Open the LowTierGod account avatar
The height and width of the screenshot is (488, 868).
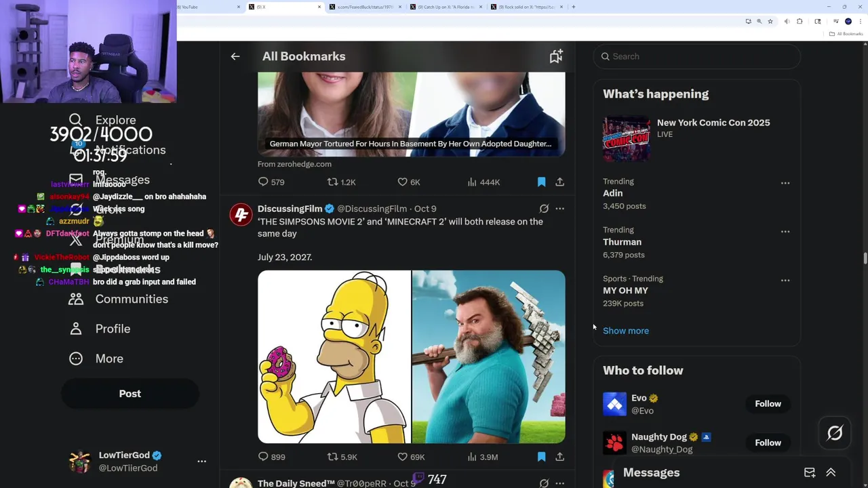[80, 462]
